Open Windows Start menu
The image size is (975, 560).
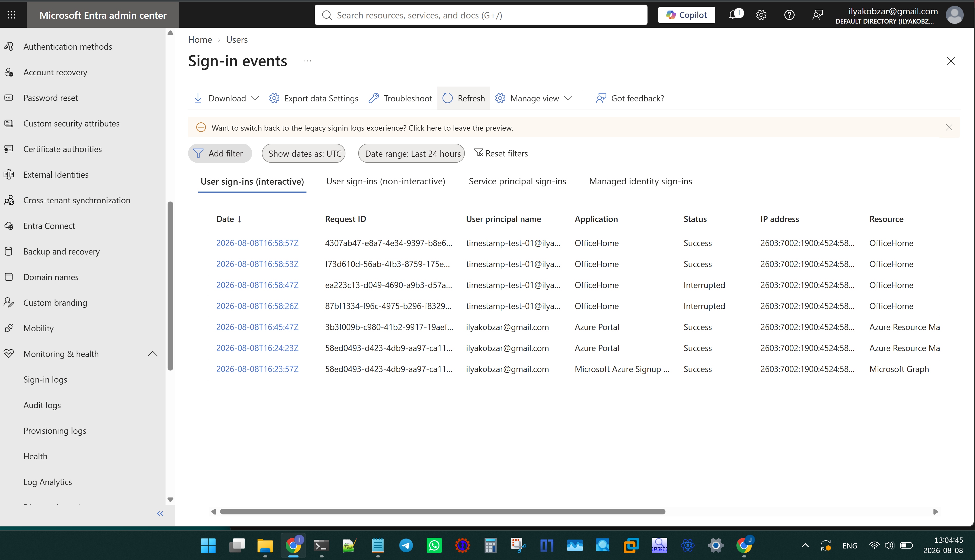(x=208, y=545)
